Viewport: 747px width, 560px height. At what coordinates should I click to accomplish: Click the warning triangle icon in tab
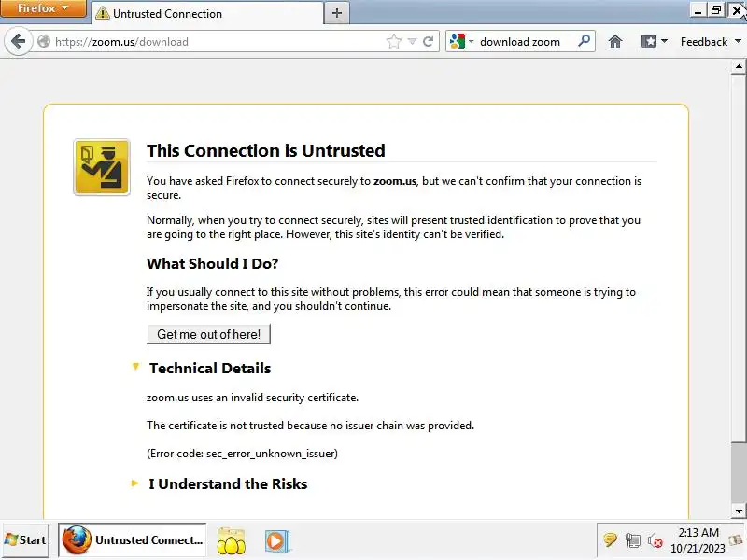tap(102, 13)
